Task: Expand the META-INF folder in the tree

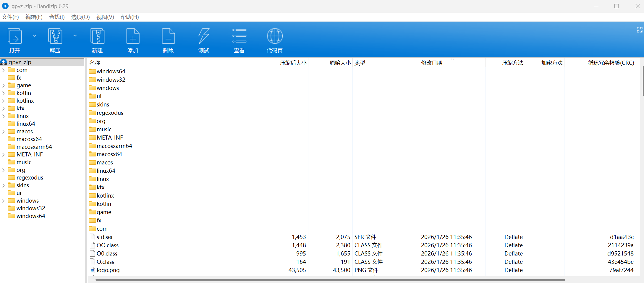Action: (x=4, y=155)
